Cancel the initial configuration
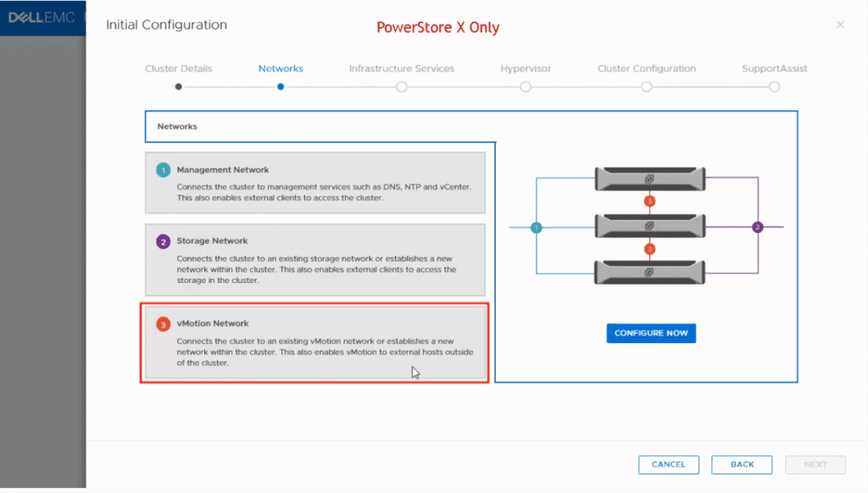This screenshot has width=868, height=493. click(669, 465)
